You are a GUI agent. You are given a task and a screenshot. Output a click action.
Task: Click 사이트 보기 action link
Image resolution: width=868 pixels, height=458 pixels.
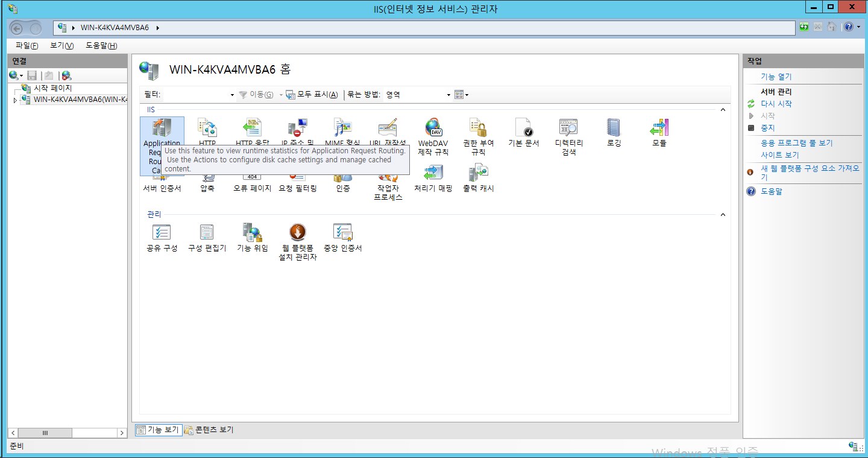pyautogui.click(x=779, y=155)
